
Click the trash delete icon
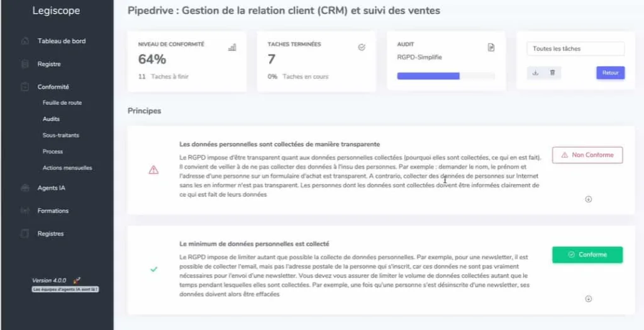click(552, 73)
